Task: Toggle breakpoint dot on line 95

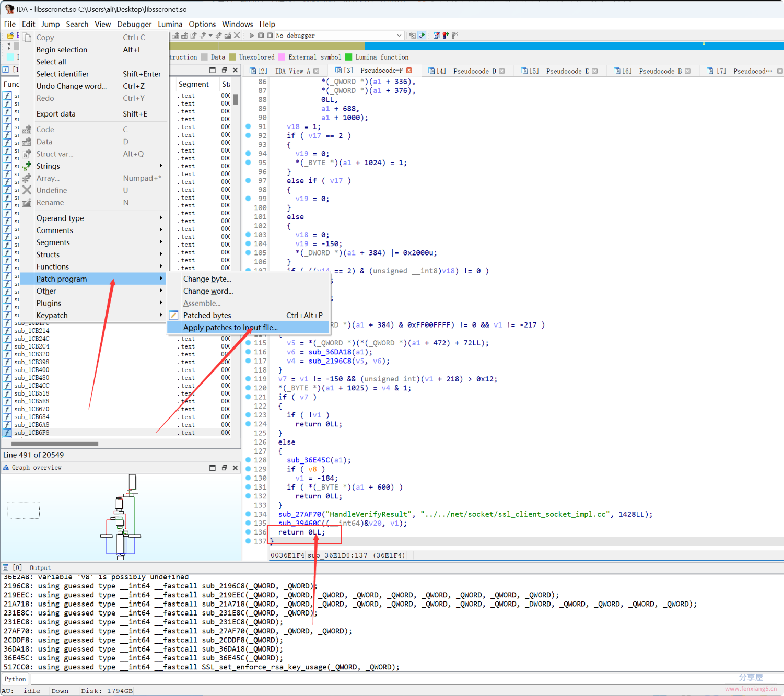Action: click(x=248, y=163)
